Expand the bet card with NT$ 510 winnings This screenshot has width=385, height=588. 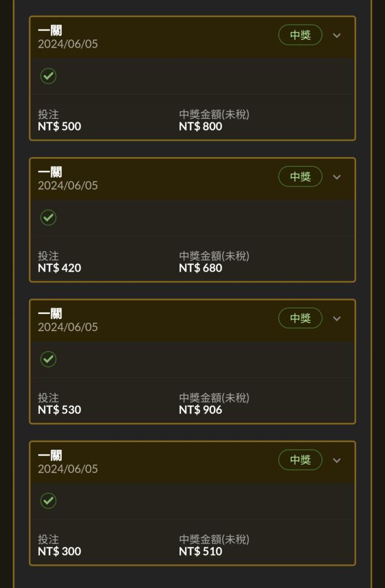(x=337, y=460)
